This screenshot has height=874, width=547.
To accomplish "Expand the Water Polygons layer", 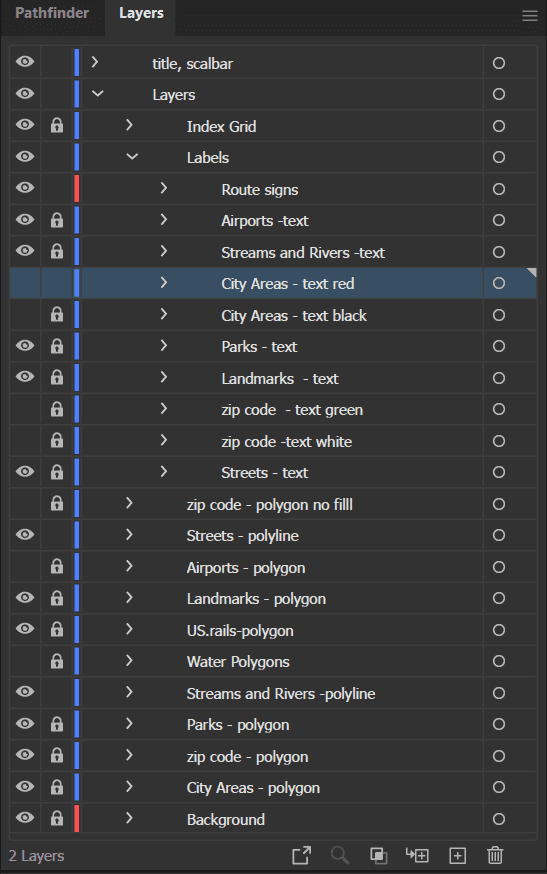I will coord(129,661).
